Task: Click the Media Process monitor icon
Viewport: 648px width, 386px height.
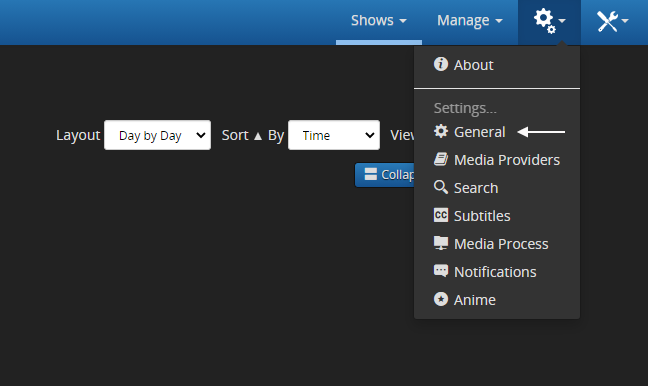Action: coord(441,243)
